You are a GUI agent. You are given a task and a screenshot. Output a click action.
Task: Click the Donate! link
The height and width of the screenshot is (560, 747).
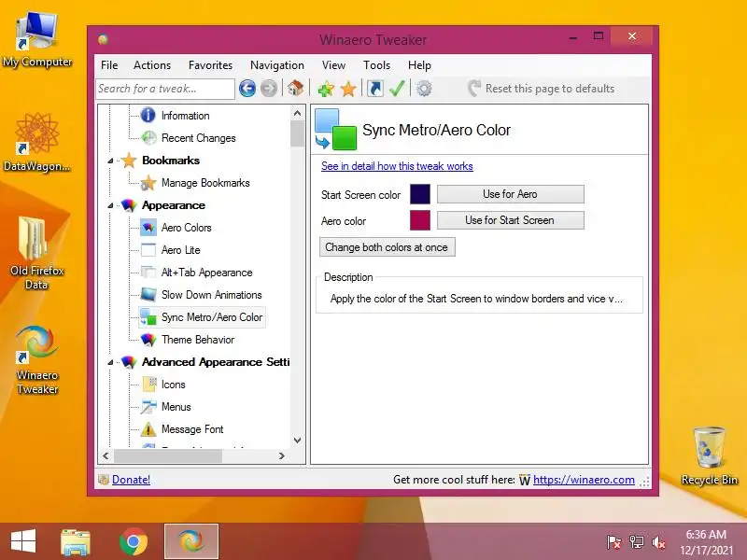131,480
